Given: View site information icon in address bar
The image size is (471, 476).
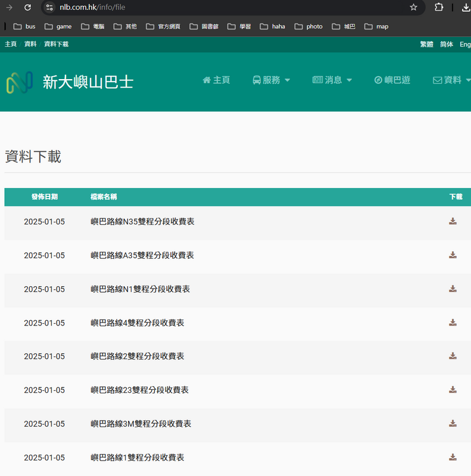Looking at the screenshot, I should coord(49,7).
